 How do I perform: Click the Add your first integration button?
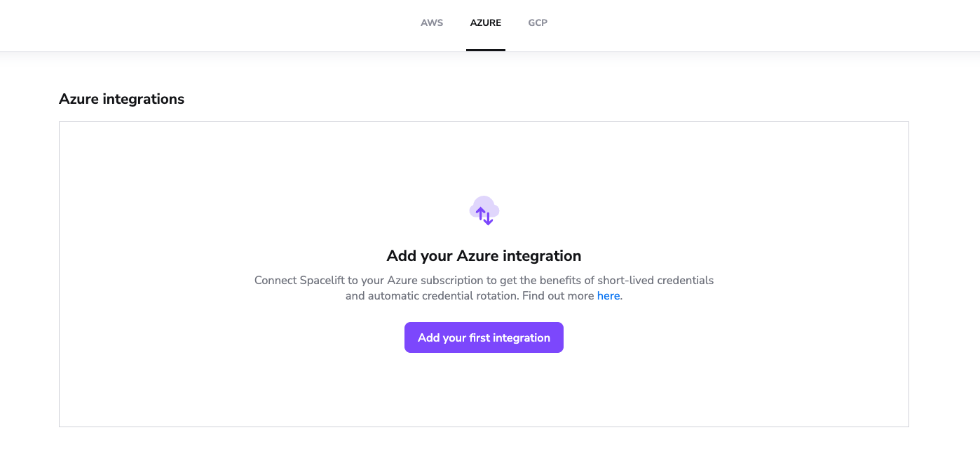[484, 337]
